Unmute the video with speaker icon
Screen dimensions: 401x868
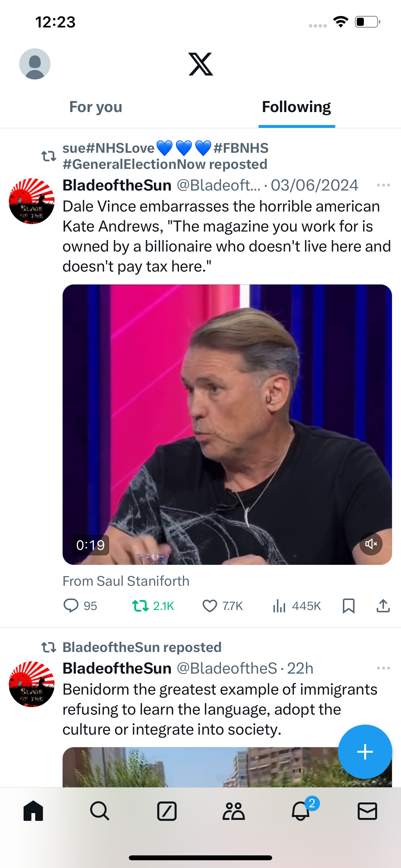371,543
